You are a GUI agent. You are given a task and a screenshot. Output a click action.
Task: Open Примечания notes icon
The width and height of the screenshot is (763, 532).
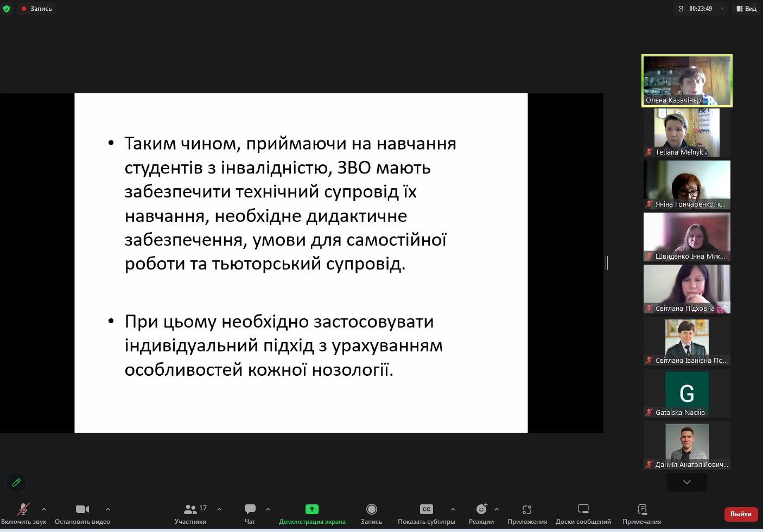click(x=642, y=509)
